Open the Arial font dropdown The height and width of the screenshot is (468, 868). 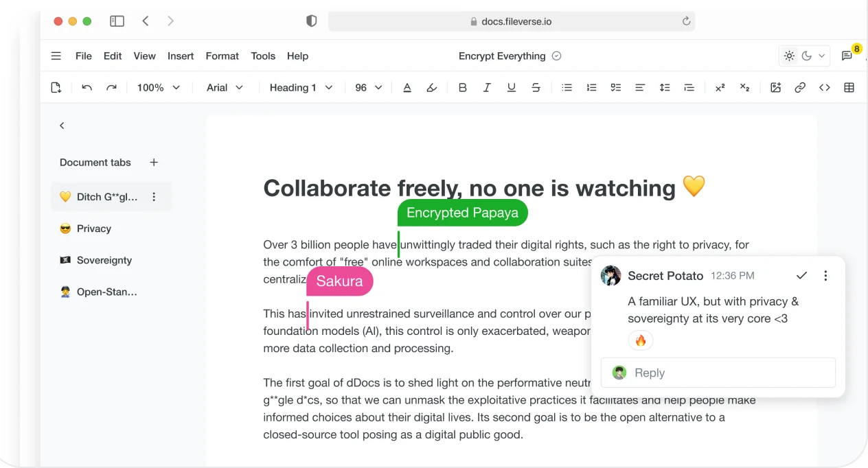(x=225, y=88)
